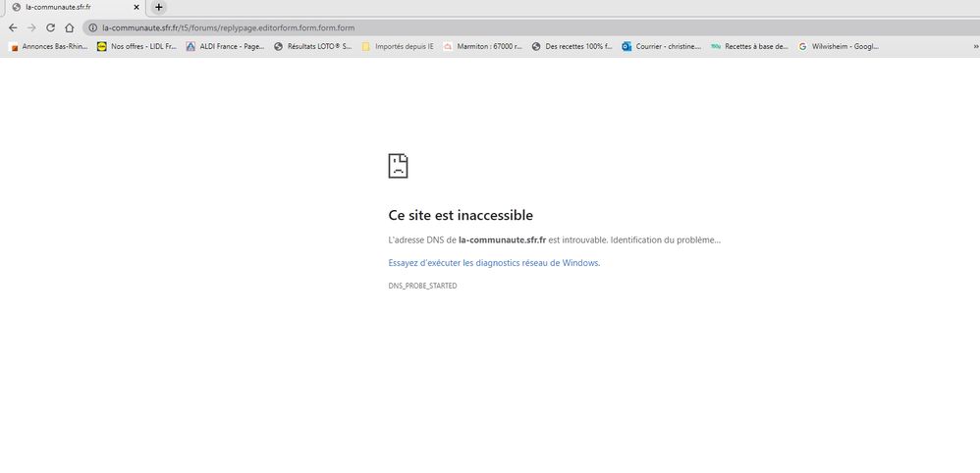Reload the current page

tap(51, 27)
